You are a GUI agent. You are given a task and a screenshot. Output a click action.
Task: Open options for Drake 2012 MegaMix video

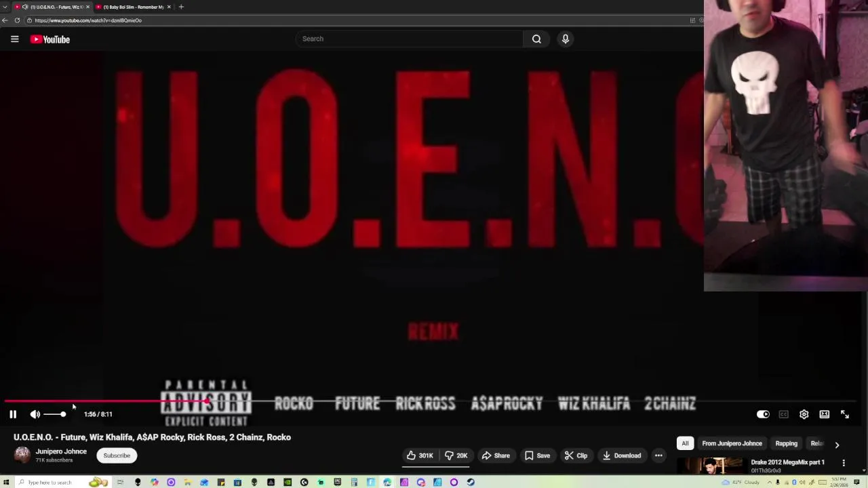tap(844, 463)
